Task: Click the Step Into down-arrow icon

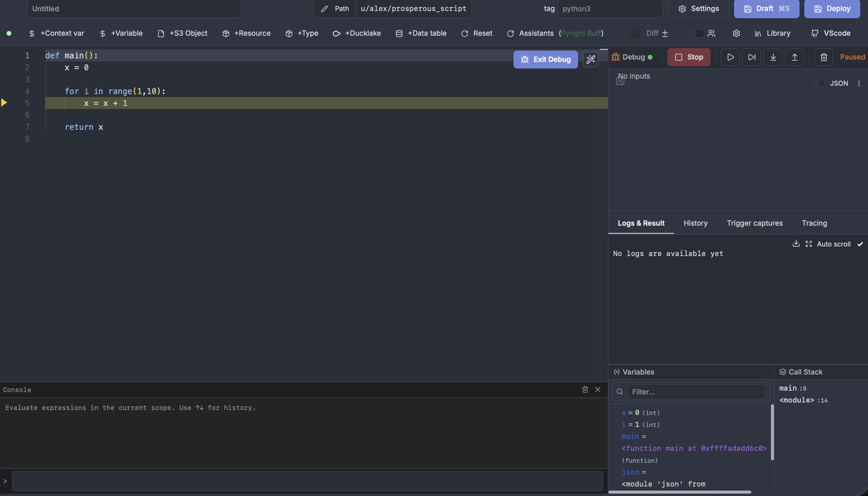Action: (x=773, y=57)
